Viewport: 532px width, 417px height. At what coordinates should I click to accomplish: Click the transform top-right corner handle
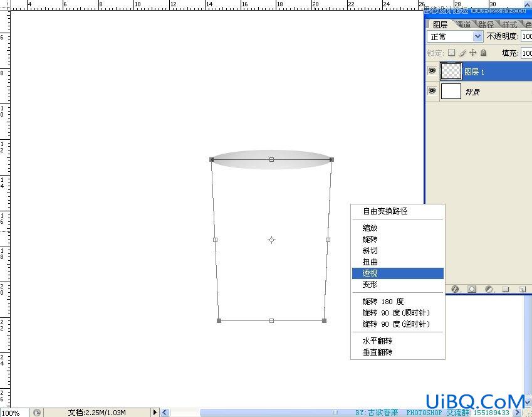[x=332, y=159]
